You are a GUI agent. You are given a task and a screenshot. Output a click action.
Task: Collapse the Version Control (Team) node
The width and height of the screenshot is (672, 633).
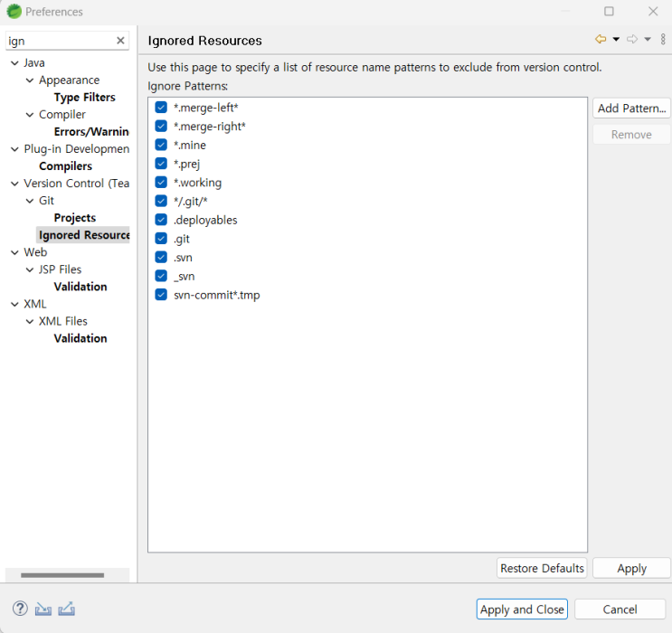[14, 184]
